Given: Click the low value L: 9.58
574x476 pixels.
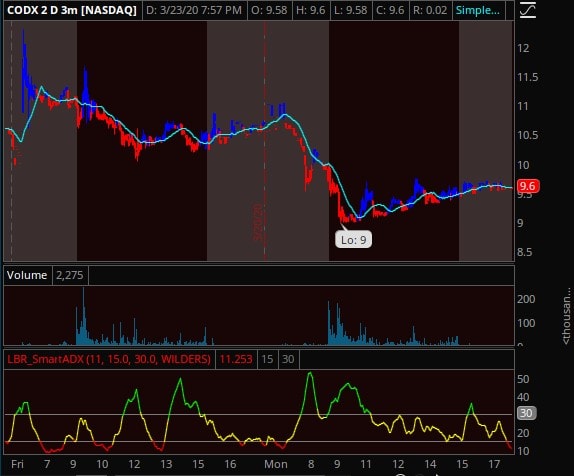Looking at the screenshot, I should (x=350, y=10).
